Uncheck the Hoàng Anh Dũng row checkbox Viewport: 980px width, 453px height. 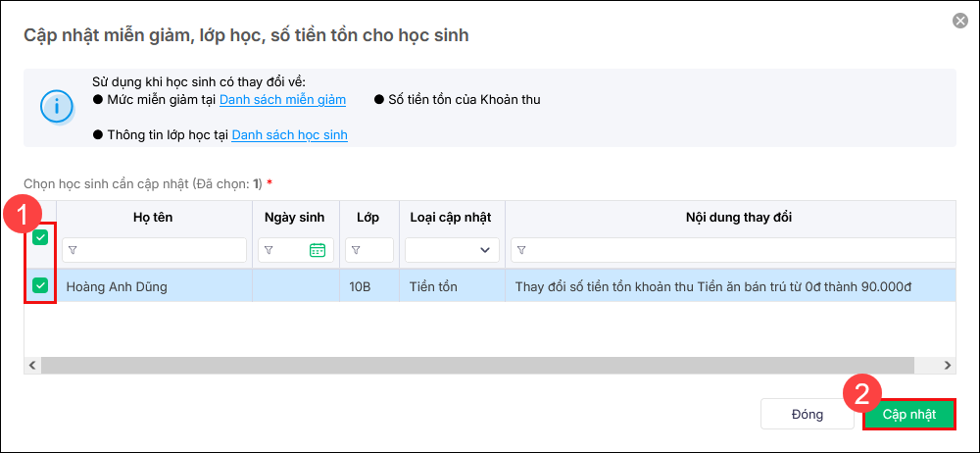40,285
